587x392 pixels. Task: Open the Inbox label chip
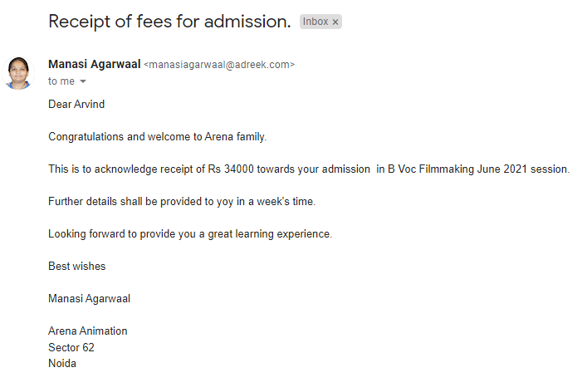pos(316,22)
